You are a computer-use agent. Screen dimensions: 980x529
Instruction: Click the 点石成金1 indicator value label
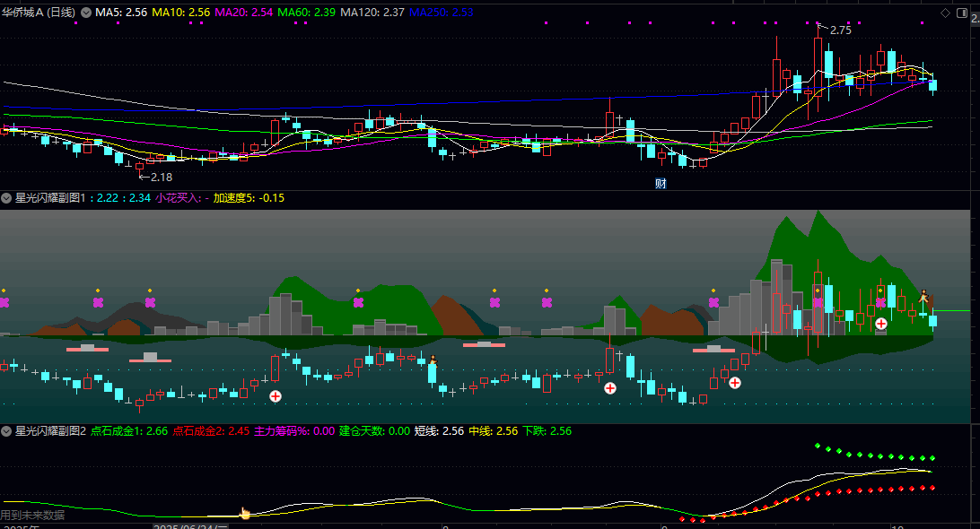coord(129,431)
